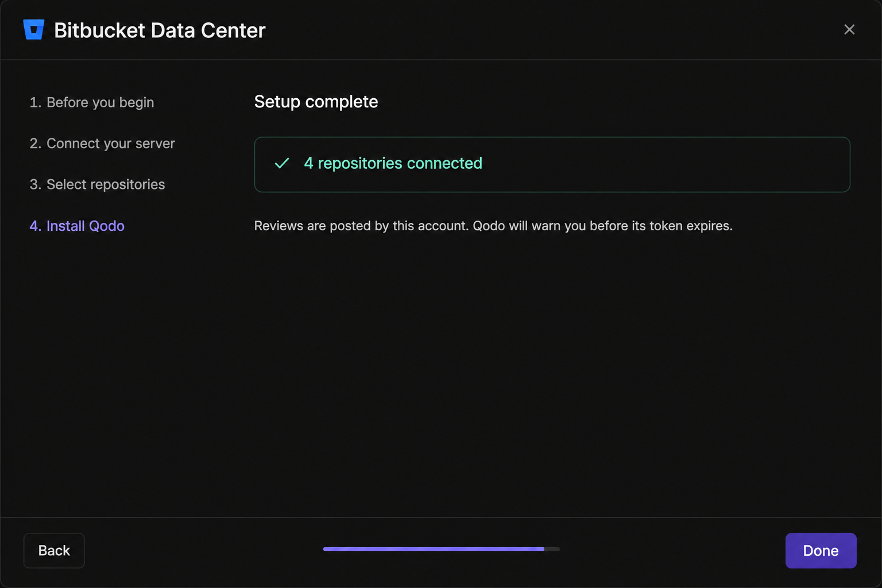The width and height of the screenshot is (882, 588).
Task: Click the Back button
Action: pyautogui.click(x=54, y=551)
